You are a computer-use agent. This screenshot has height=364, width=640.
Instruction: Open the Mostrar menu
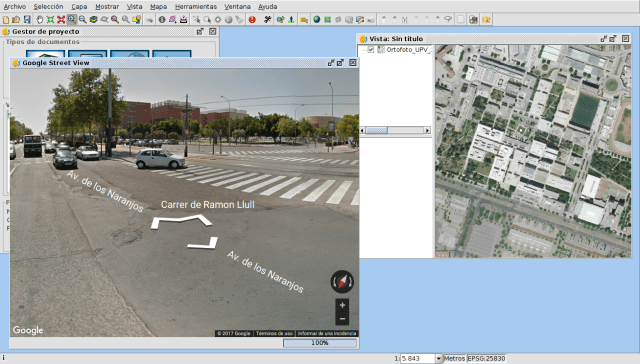[x=107, y=7]
